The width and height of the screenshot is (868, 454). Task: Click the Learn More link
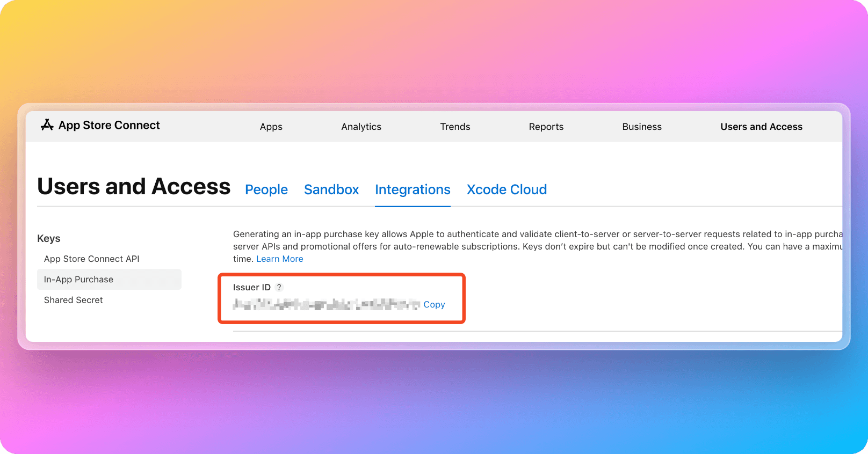point(280,259)
